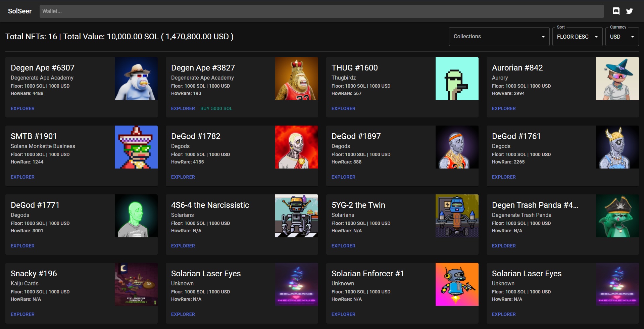Open EXPLORER link for Degen Ape #6307
This screenshot has height=329, width=644.
tap(22, 108)
